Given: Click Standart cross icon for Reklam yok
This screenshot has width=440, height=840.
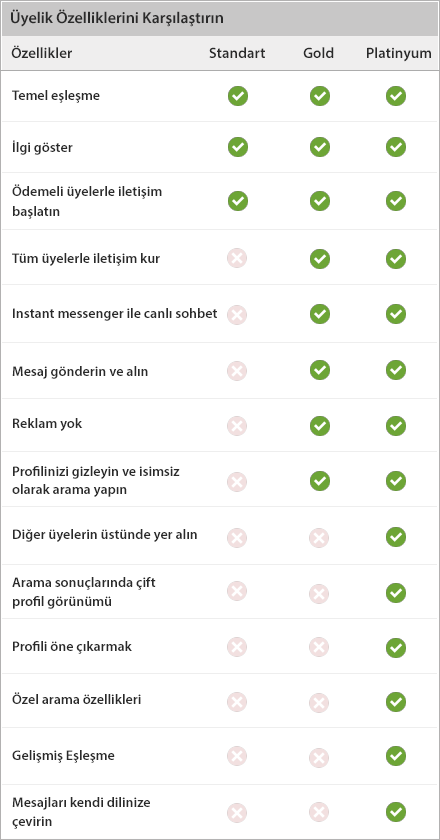Looking at the screenshot, I should tap(237, 426).
